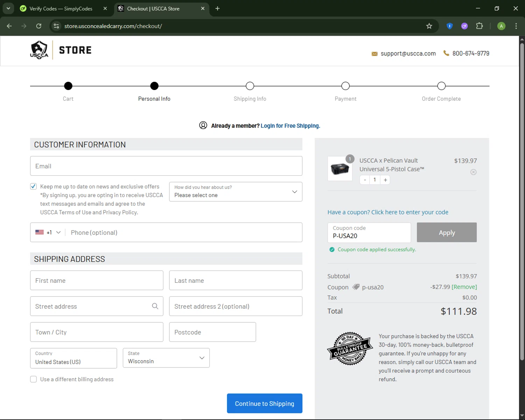Click the First name field
Image resolution: width=525 pixels, height=420 pixels.
tap(97, 280)
